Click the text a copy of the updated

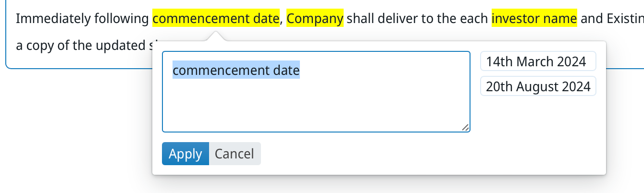[78, 46]
